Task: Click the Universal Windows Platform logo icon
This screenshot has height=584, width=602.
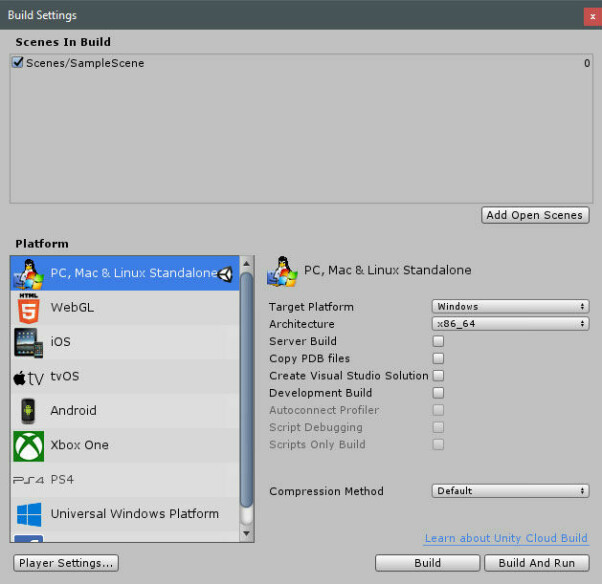Action: (29, 515)
